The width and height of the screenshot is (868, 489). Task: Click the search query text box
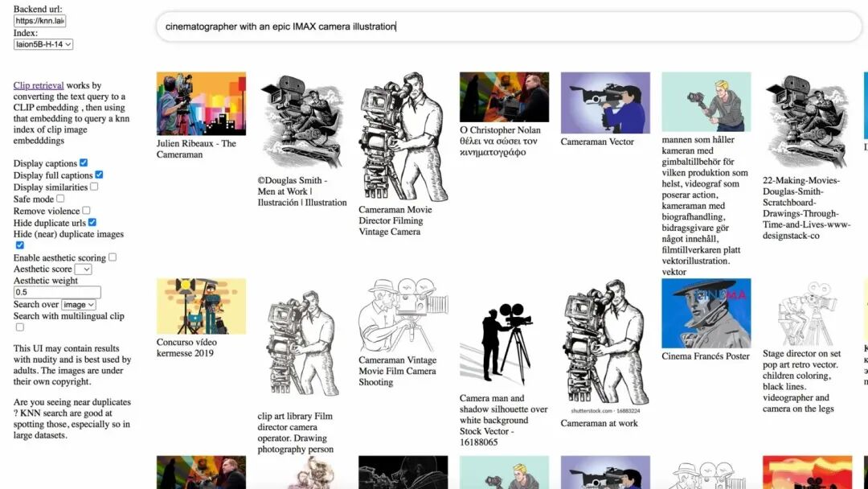[508, 27]
